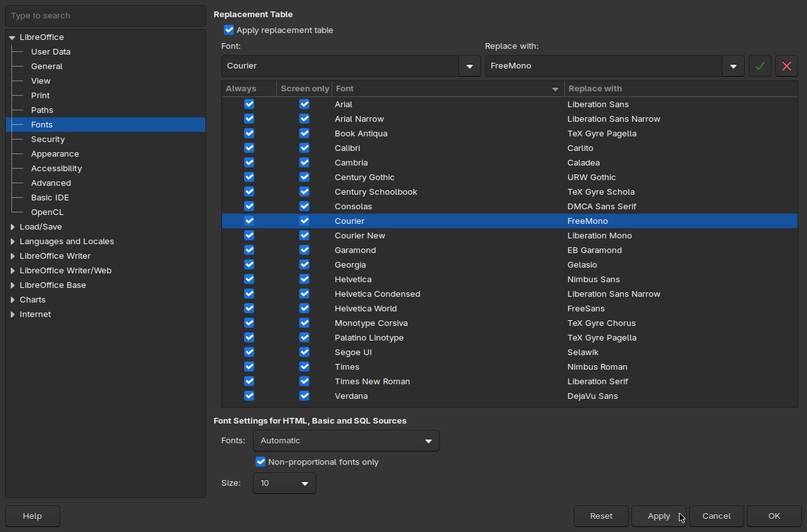Screen dimensions: 807x532
Task: Select General in options tree
Action: tap(47, 67)
